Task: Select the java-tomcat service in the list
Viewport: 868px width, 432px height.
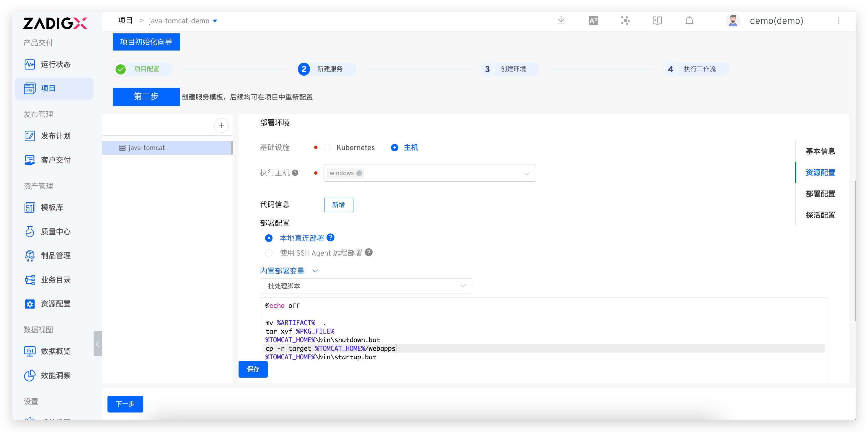Action: click(x=167, y=148)
